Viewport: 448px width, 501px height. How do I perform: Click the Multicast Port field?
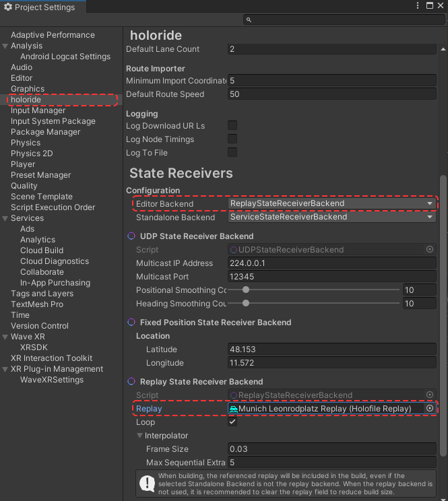(332, 276)
